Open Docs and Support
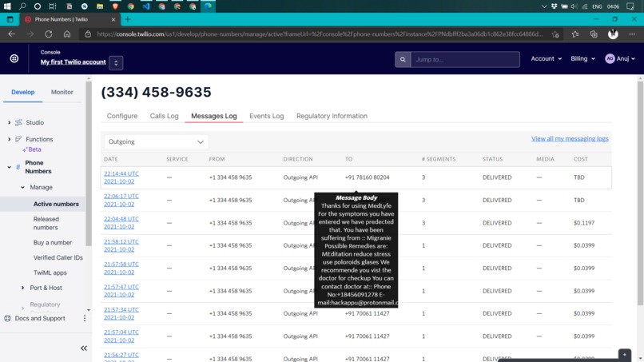Screen dimensions: 644x362 40,318
